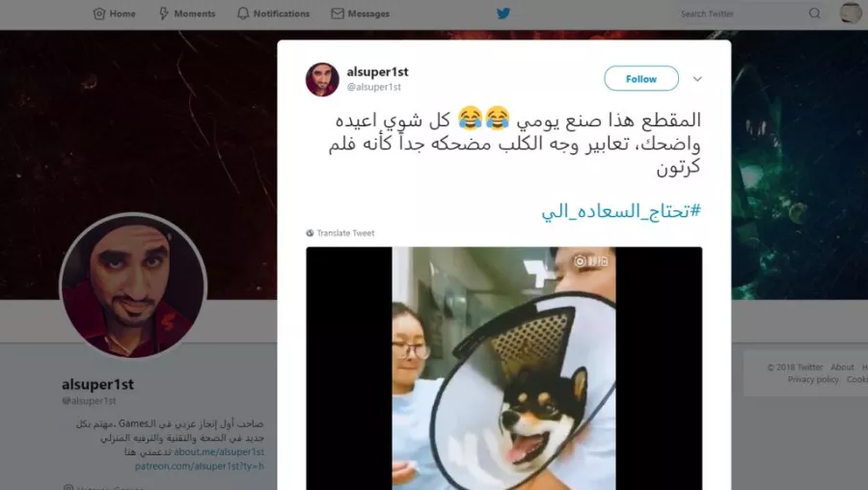Play the dog video in tweet

(503, 368)
